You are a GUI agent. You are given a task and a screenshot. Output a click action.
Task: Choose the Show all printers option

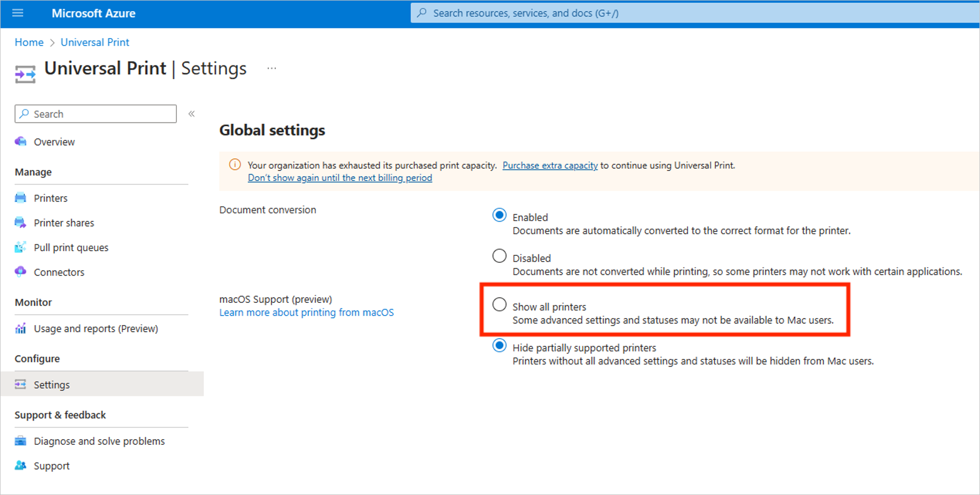point(499,304)
